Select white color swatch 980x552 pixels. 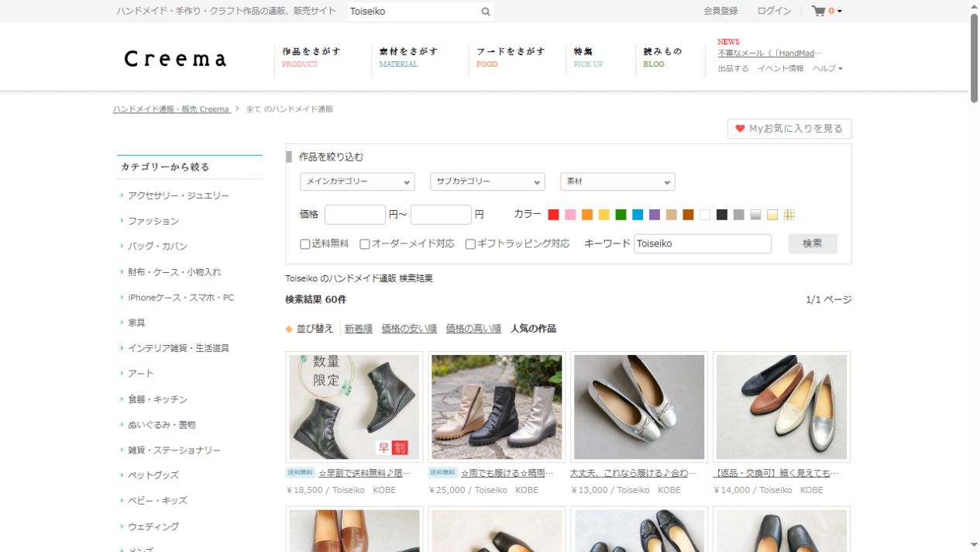coord(705,215)
